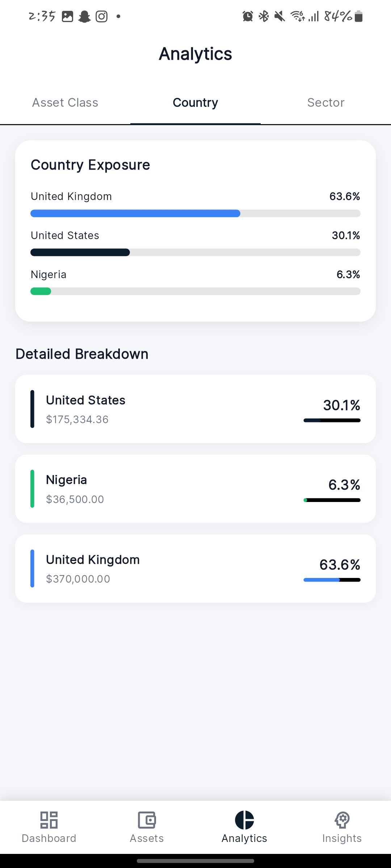Screen dimensions: 391x868
Task: Tap the gallery image status icon
Action: [67, 17]
